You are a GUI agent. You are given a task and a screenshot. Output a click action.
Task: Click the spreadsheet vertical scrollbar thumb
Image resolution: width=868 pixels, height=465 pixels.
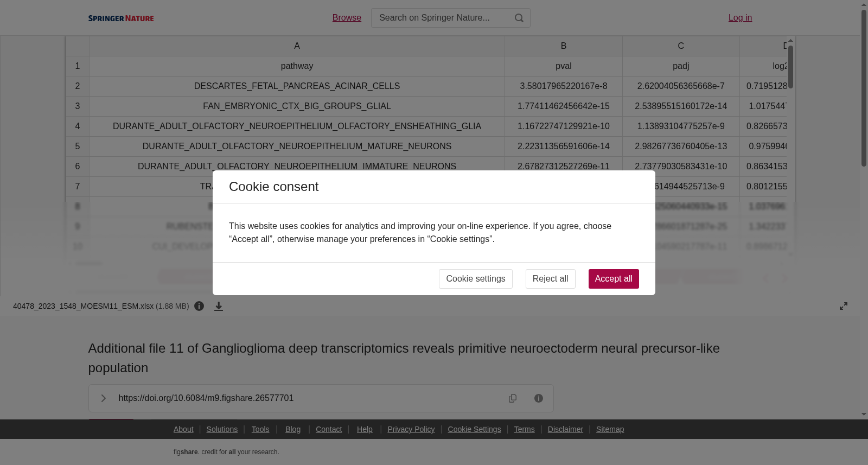pos(791,66)
